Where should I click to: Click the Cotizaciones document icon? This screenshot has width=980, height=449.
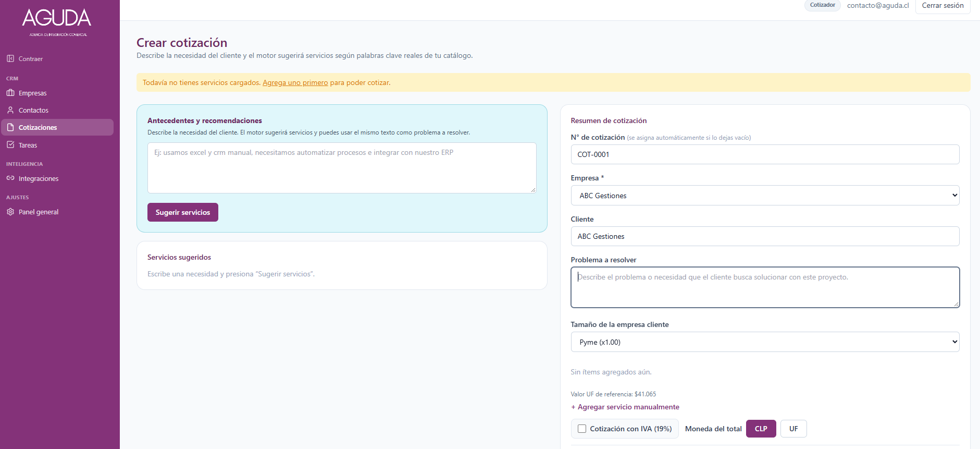(x=10, y=127)
